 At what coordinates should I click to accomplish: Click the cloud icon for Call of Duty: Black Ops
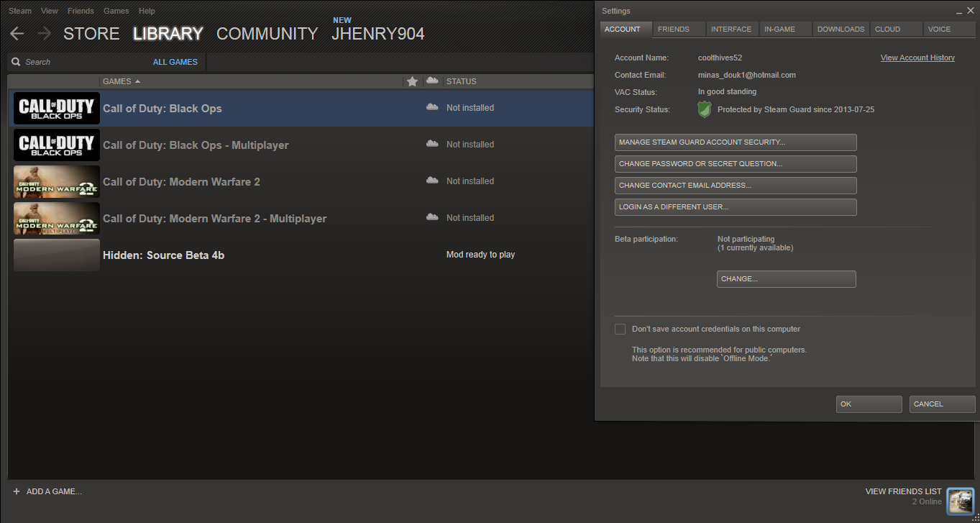pyautogui.click(x=432, y=107)
